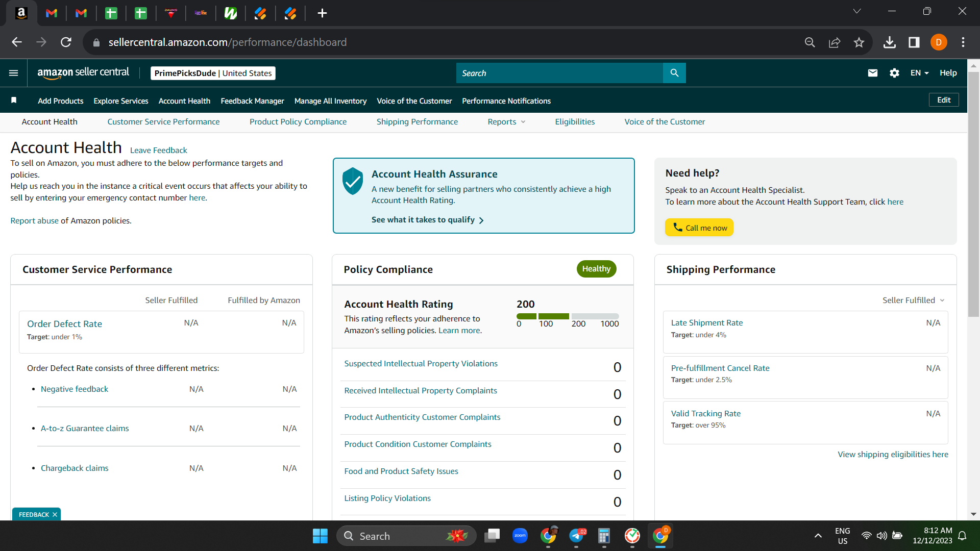
Task: Open Product Policy Compliance tab
Action: 298,122
